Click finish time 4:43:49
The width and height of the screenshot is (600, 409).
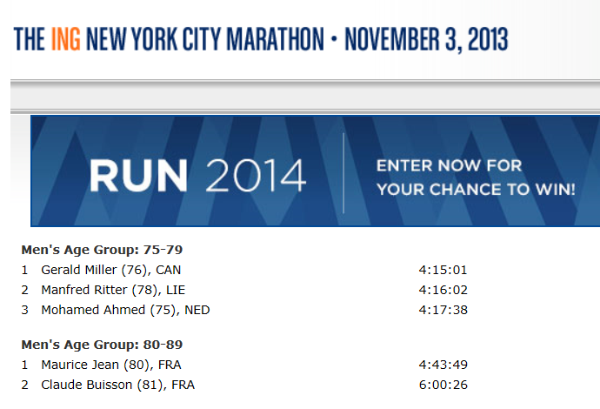point(444,365)
